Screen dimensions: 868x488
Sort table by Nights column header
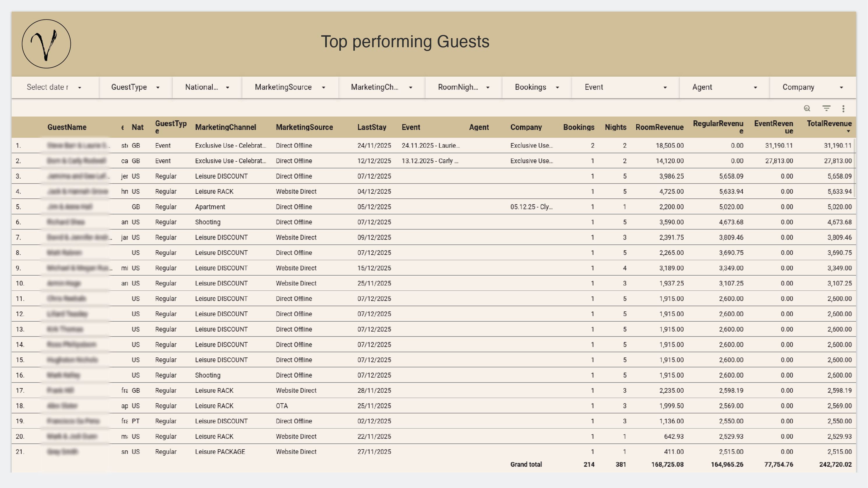click(x=615, y=127)
